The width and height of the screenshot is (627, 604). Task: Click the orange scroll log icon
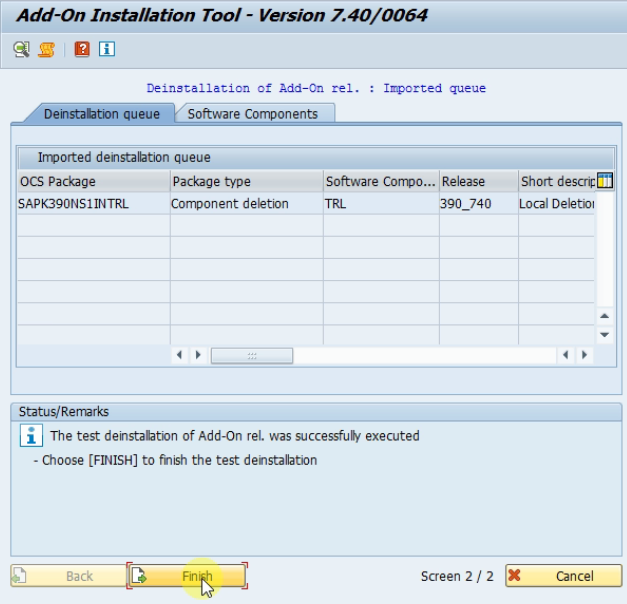tap(46, 49)
